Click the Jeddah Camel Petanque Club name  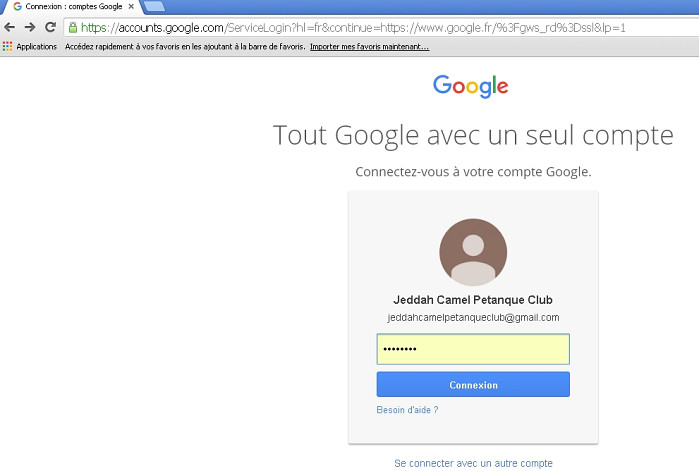pos(473,300)
